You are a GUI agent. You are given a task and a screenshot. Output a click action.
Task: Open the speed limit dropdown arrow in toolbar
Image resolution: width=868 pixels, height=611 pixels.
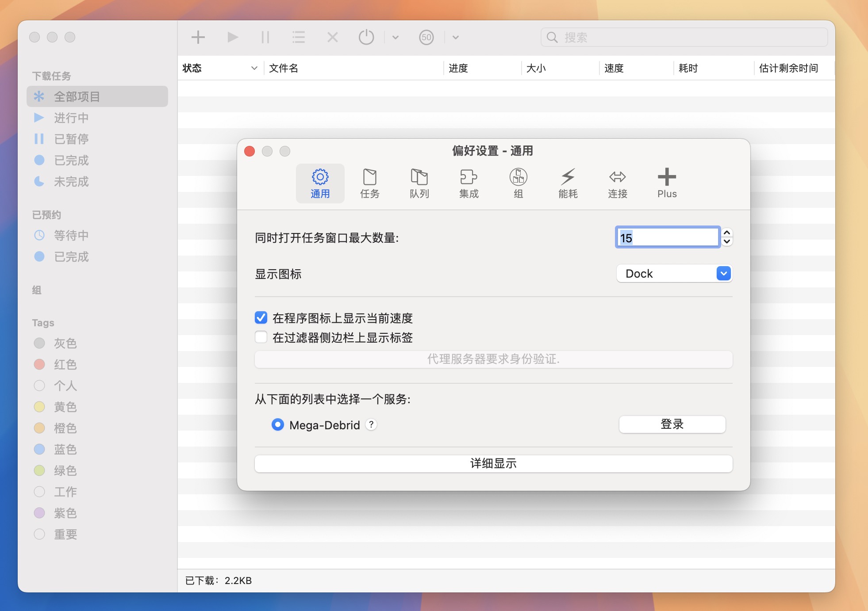point(456,38)
